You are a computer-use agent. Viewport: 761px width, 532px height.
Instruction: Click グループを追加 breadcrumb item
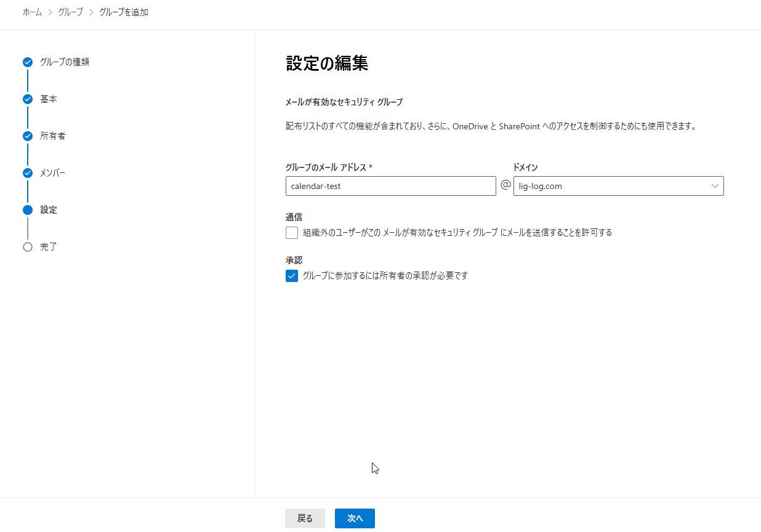[123, 12]
